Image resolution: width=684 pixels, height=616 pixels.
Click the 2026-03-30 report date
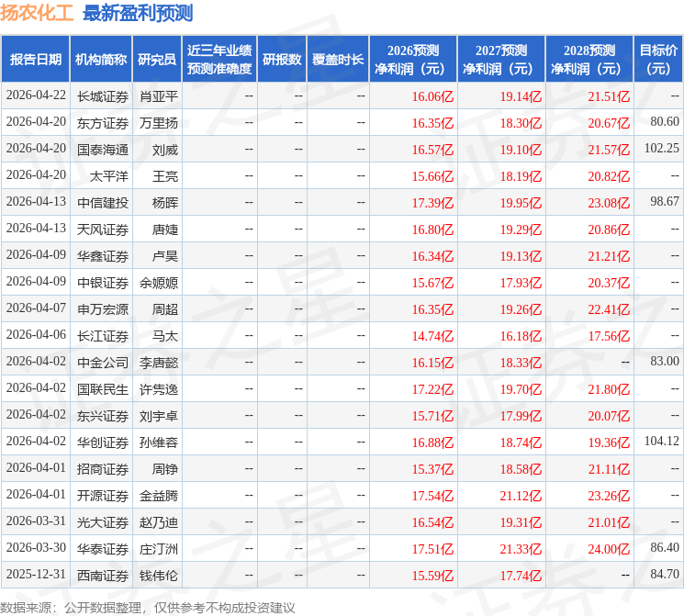(36, 547)
